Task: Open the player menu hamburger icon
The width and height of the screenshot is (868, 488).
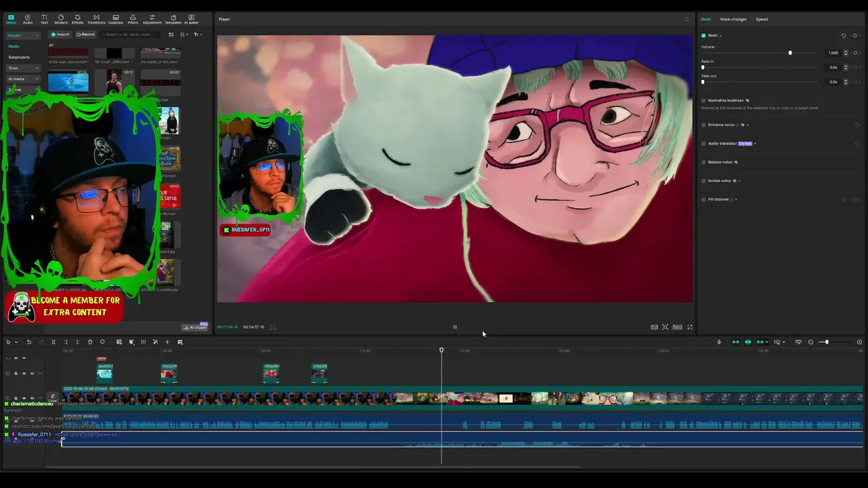Action: coord(686,19)
